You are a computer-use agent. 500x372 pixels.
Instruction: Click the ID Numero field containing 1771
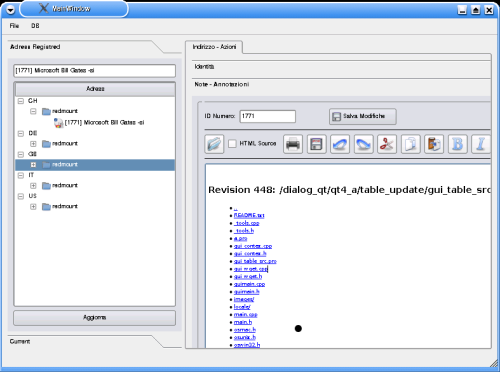(x=268, y=116)
